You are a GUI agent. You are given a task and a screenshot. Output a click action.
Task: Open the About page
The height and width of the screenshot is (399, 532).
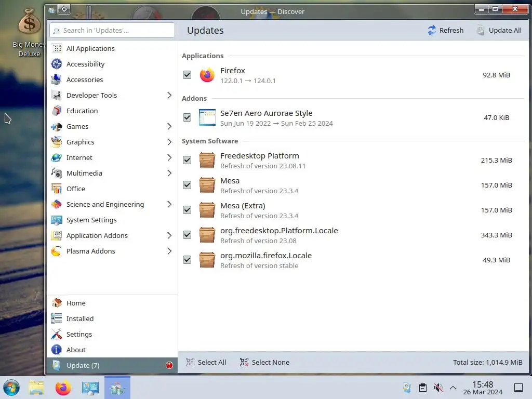point(112,350)
